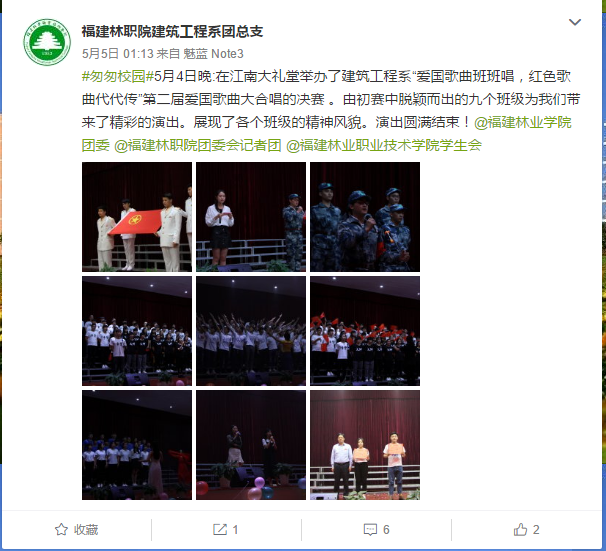This screenshot has height=551, width=606.
Task: Open the post options chevron menu
Action: (575, 22)
